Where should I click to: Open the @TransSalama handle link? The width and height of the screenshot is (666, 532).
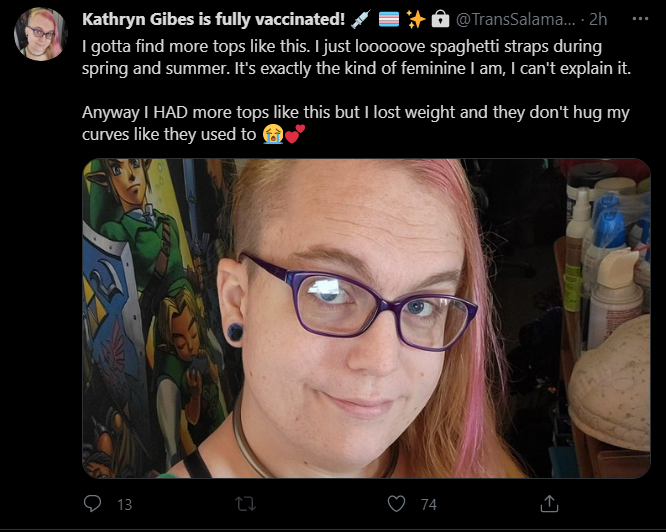pyautogui.click(x=516, y=20)
